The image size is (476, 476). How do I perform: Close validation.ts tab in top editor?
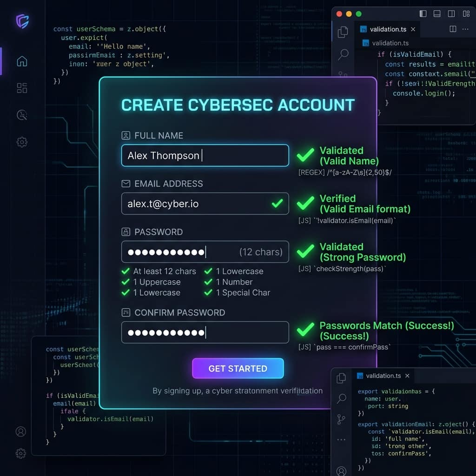tap(413, 29)
